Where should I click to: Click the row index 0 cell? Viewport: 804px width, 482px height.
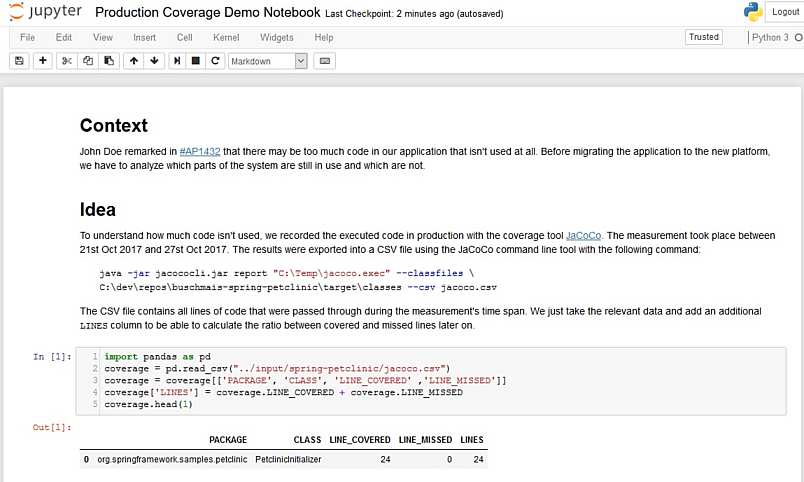[x=86, y=459]
